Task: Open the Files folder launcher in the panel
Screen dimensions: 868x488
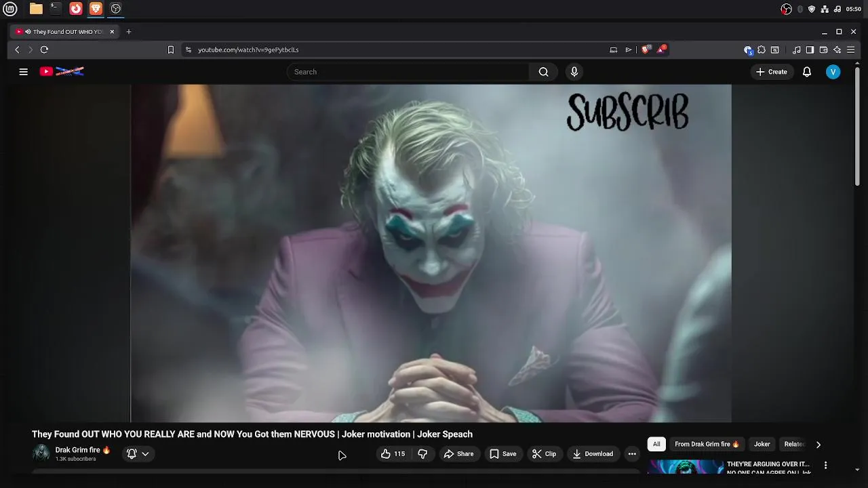Action: 36,9
